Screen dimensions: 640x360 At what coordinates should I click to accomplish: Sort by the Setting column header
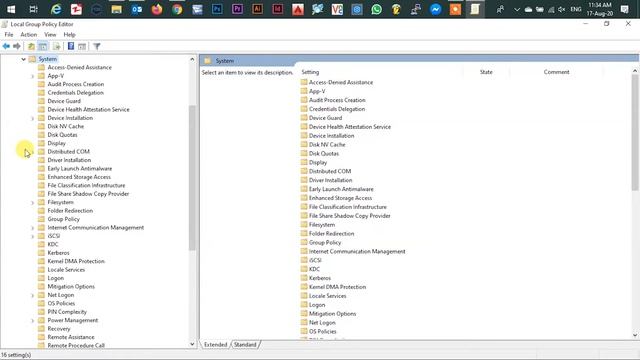click(x=310, y=72)
